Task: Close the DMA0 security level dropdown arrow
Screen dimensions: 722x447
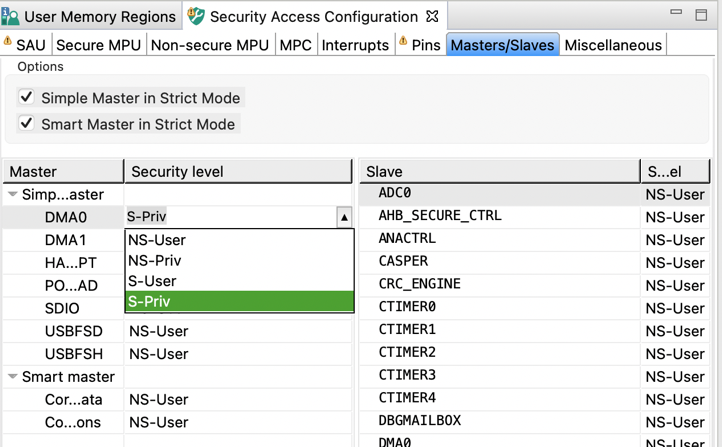Action: tap(344, 217)
